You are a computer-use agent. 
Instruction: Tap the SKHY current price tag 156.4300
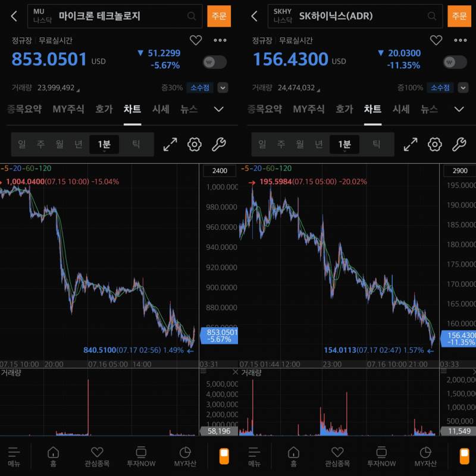point(458,339)
